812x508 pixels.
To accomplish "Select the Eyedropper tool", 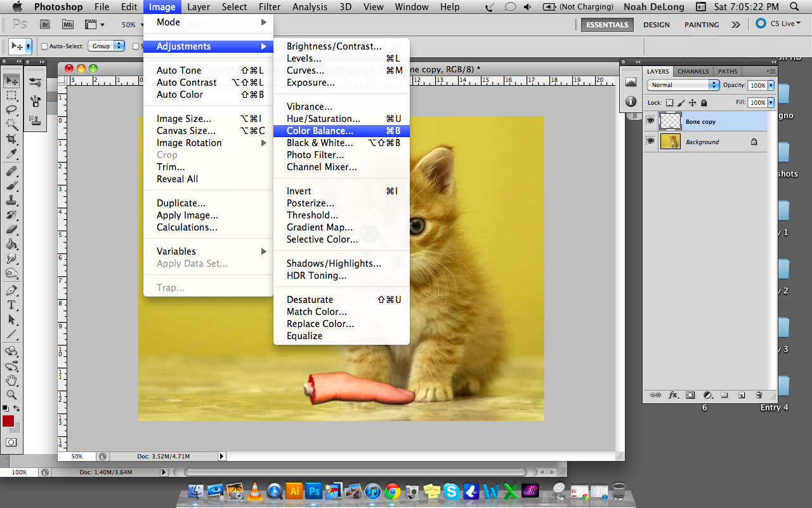I will [11, 154].
